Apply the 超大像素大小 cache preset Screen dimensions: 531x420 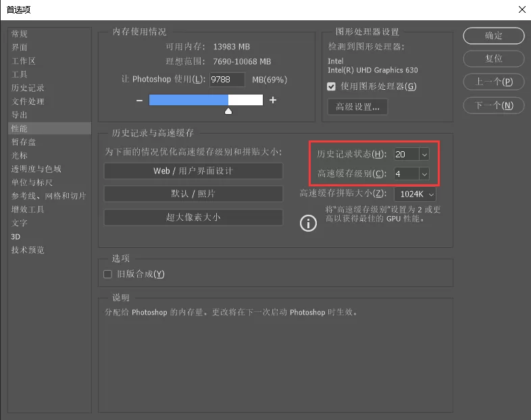(x=193, y=217)
